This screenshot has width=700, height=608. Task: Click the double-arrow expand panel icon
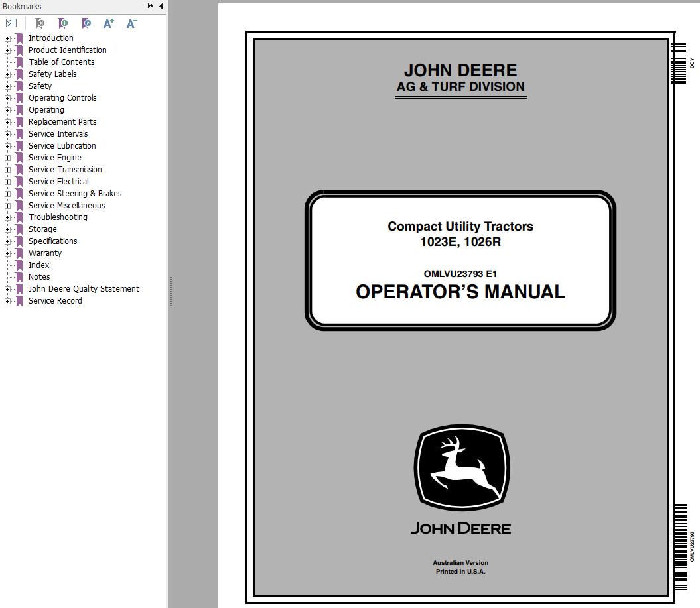pyautogui.click(x=151, y=6)
